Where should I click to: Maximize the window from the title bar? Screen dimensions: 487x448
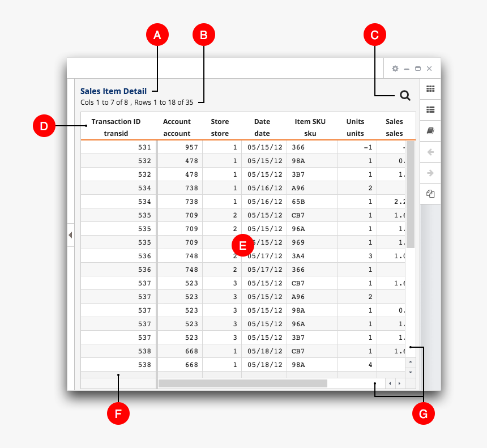(418, 69)
